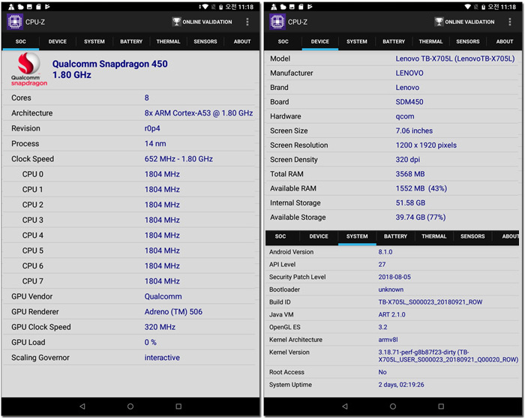Click '8x ARM Cortex-A53 @ 1.80 GHz' value
The image size is (525, 420).
pos(199,113)
